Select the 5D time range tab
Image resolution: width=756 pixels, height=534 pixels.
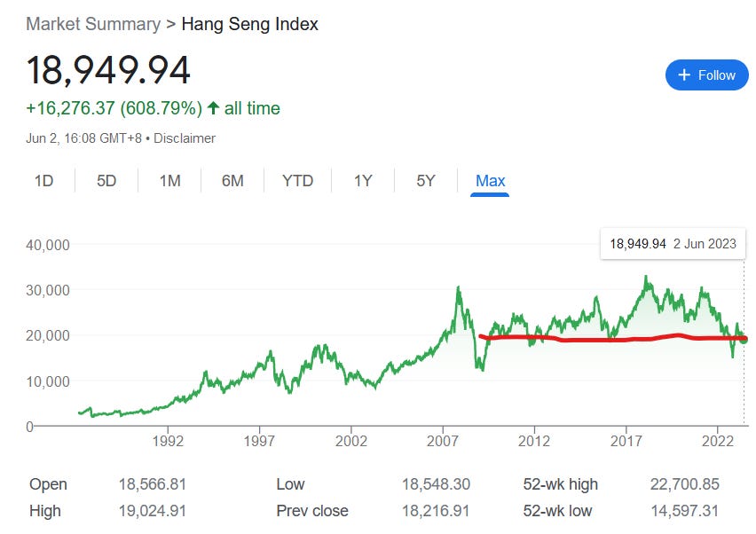tap(106, 181)
